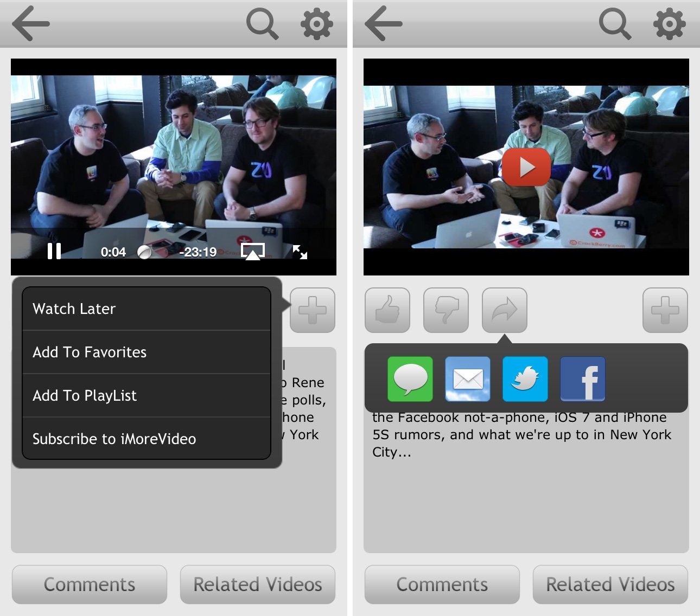Click the -23:19 remaining time label
The height and width of the screenshot is (616, 700).
(x=198, y=252)
